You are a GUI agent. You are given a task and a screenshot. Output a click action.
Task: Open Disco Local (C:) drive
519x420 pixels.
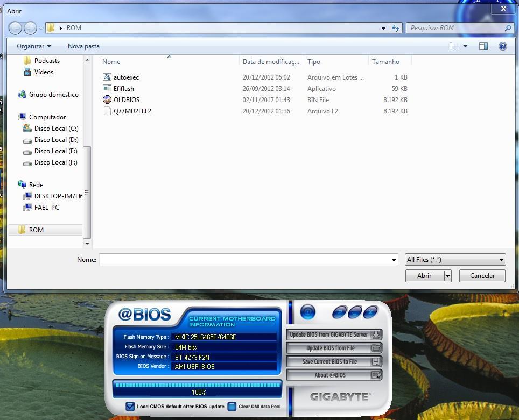coord(57,129)
